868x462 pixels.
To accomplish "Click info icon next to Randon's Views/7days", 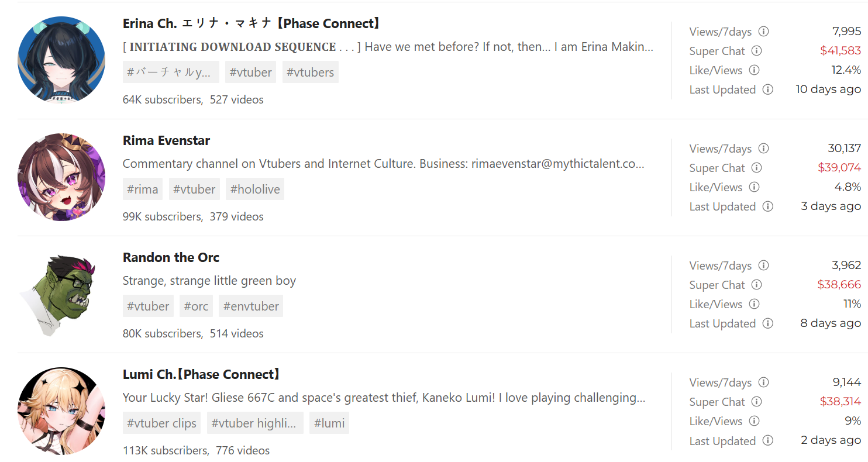I will (764, 266).
